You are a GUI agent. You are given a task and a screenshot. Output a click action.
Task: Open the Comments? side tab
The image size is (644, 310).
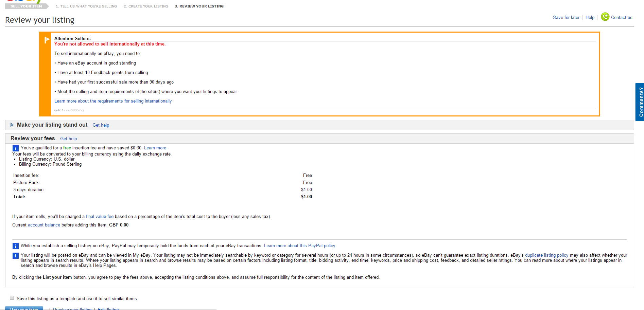click(x=640, y=102)
